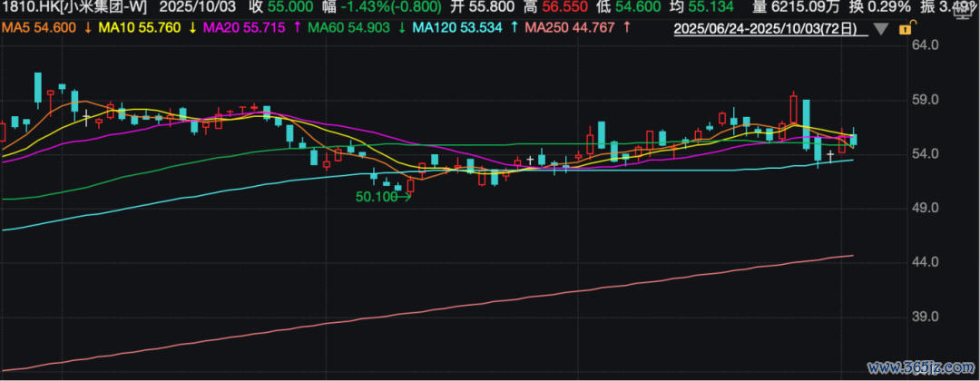The height and width of the screenshot is (381, 980).
Task: Select the MA5 54.600 indicator label
Action: click(39, 28)
